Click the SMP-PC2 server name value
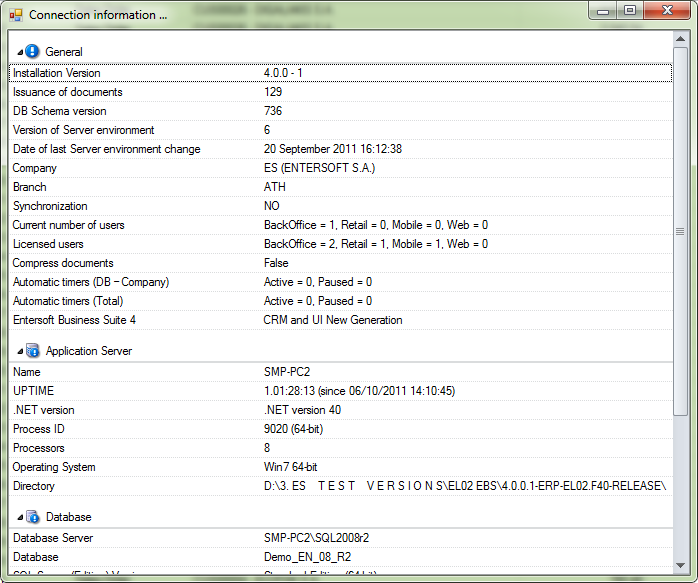The width and height of the screenshot is (698, 583). [287, 372]
